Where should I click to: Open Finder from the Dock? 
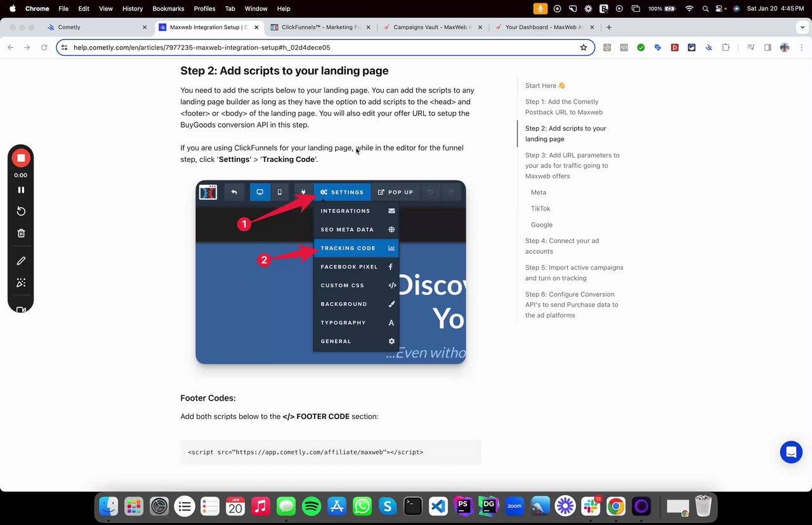coord(109,506)
